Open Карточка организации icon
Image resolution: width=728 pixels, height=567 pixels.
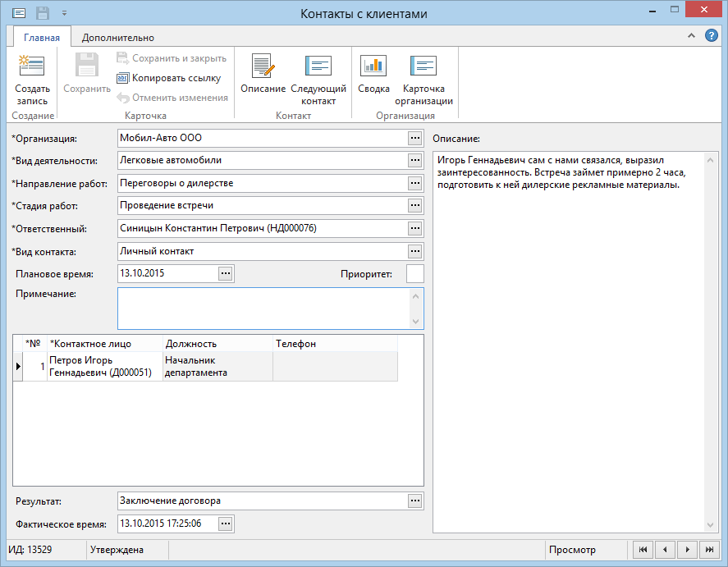point(424,66)
